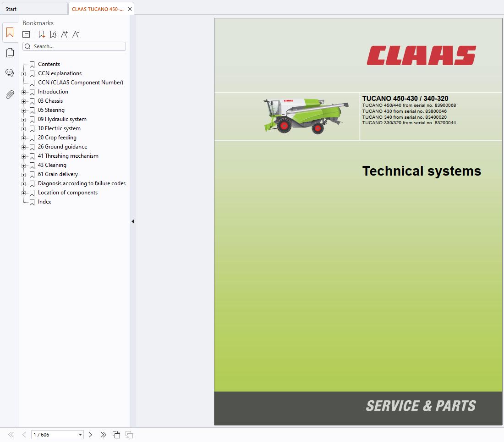Click the next view icon in bottom bar
The width and height of the screenshot is (504, 442).
coord(129,435)
